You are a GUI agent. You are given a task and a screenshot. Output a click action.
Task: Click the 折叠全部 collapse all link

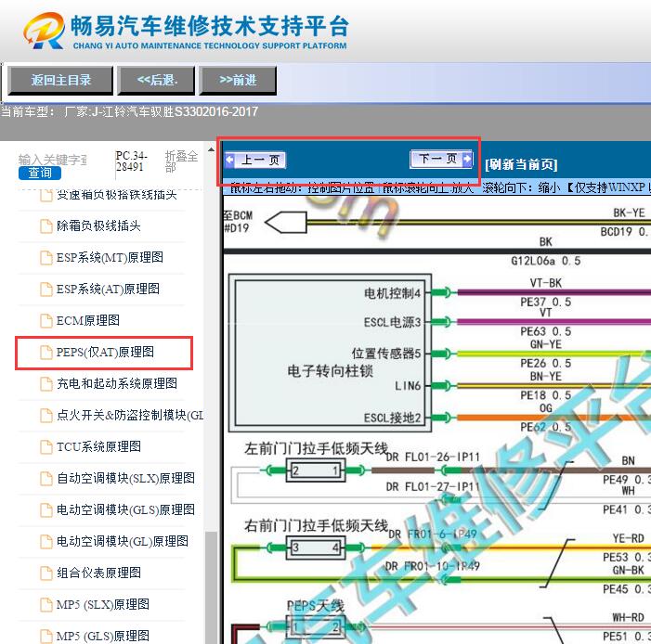(181, 161)
